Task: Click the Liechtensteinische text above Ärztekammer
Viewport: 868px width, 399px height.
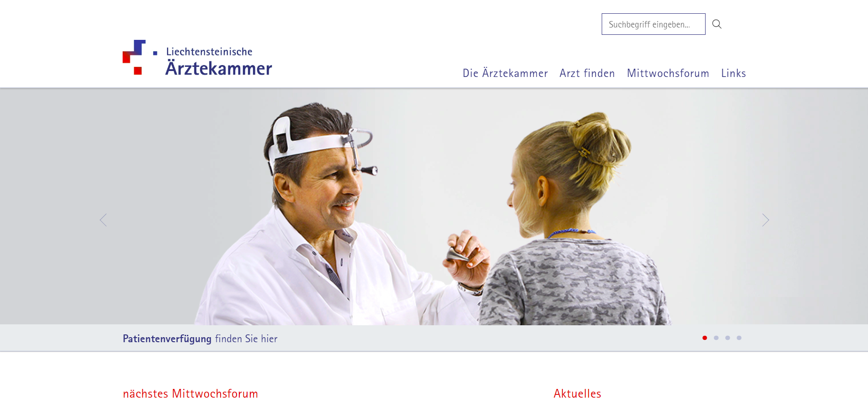Action: pos(209,52)
